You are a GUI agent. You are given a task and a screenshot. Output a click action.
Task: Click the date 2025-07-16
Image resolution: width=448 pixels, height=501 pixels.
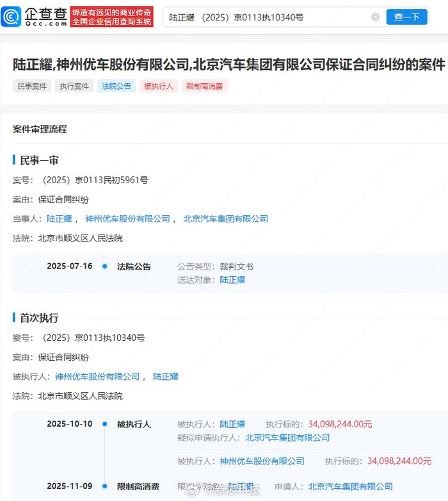point(70,266)
